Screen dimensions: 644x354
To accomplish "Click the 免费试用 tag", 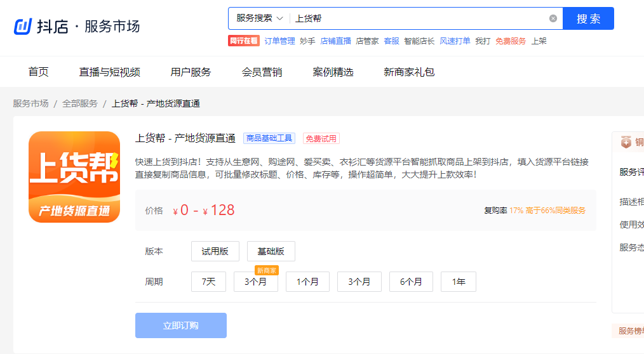I will pyautogui.click(x=321, y=139).
